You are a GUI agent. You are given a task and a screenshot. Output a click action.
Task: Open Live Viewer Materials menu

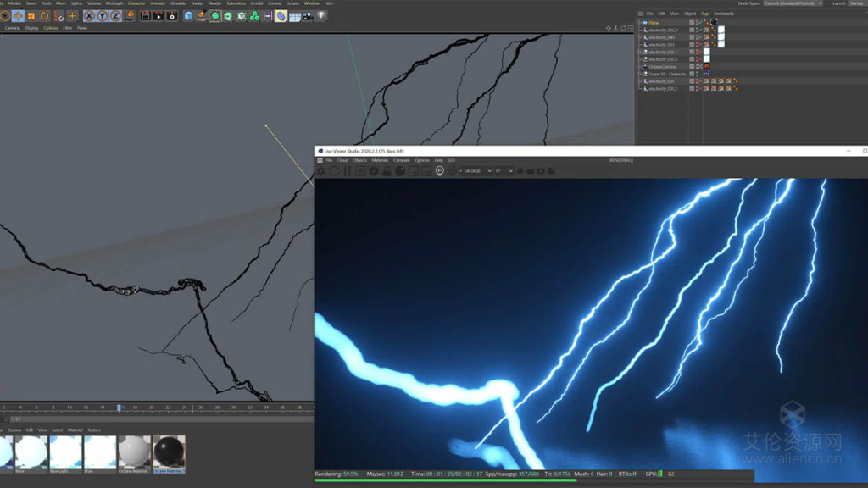[380, 160]
